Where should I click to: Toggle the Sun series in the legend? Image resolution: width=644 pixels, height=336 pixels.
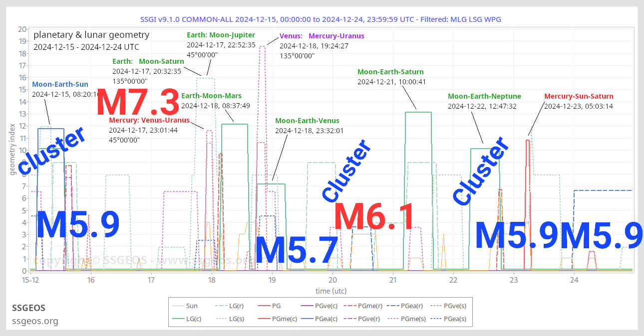192,306
